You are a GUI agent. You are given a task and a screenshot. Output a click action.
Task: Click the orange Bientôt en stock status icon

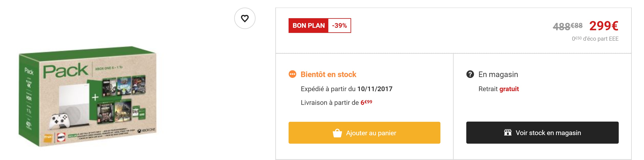[x=292, y=74]
